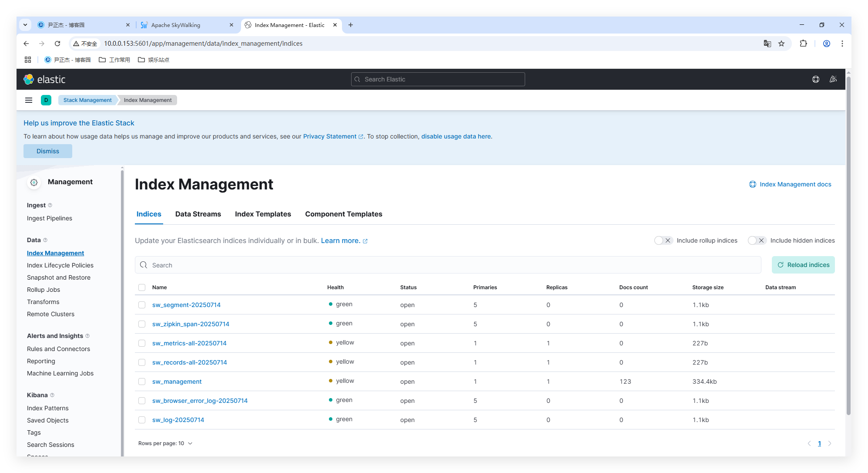
Task: Click the Elastic logo in header
Action: [44, 79]
